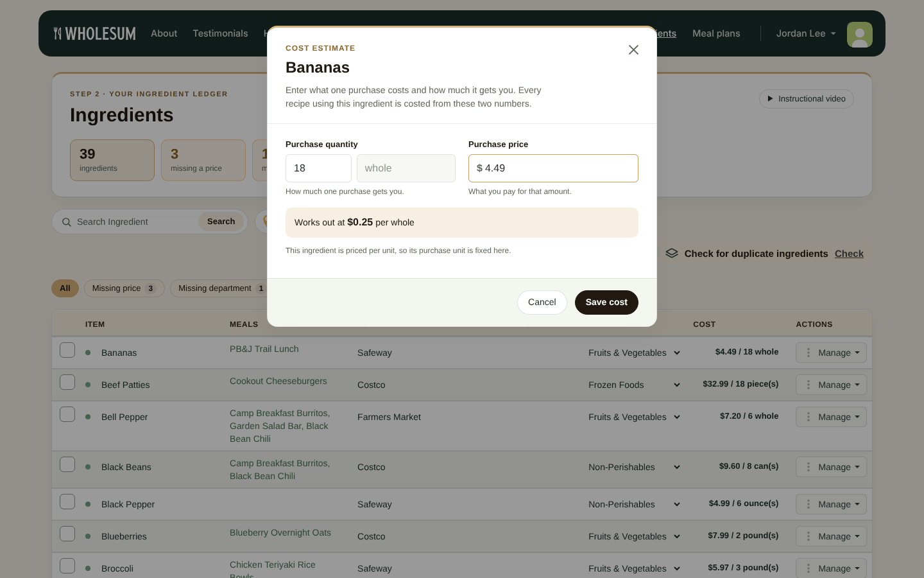Open the PB&J Trail Lunch meal link
Image resolution: width=924 pixels, height=578 pixels.
[264, 349]
